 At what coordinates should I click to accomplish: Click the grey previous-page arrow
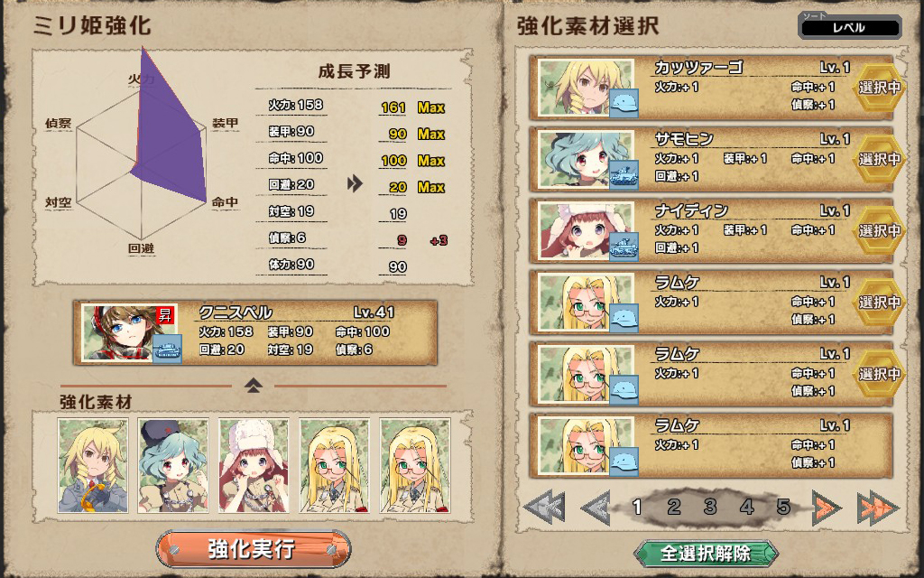click(596, 508)
